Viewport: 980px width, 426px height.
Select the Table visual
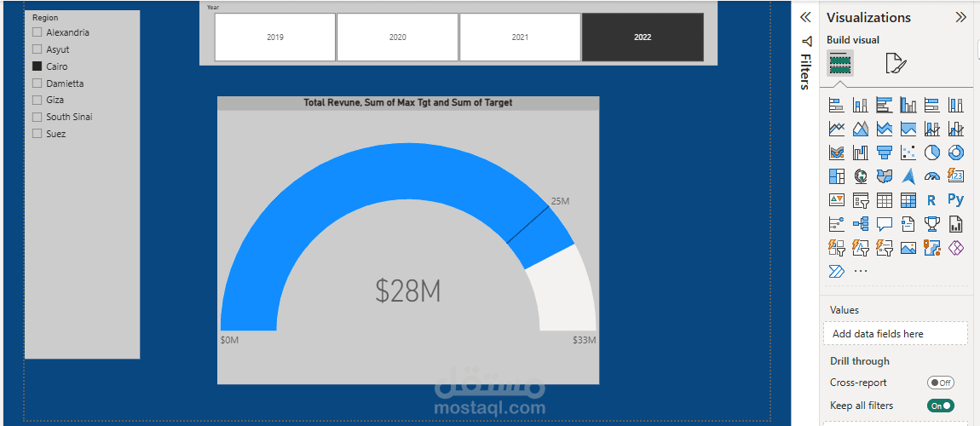885,200
